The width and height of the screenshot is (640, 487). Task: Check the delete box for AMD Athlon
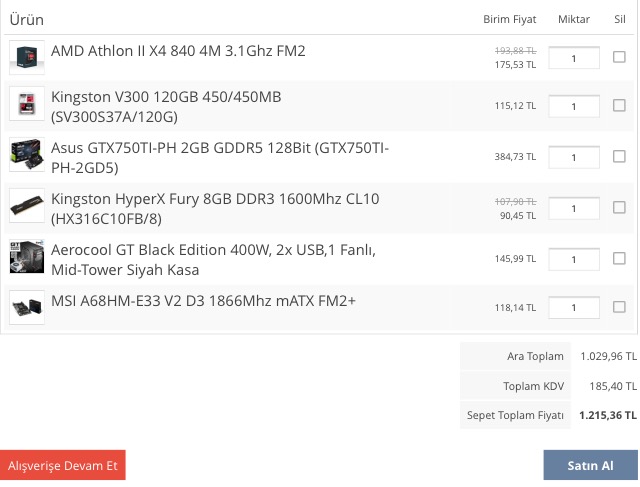[619, 58]
